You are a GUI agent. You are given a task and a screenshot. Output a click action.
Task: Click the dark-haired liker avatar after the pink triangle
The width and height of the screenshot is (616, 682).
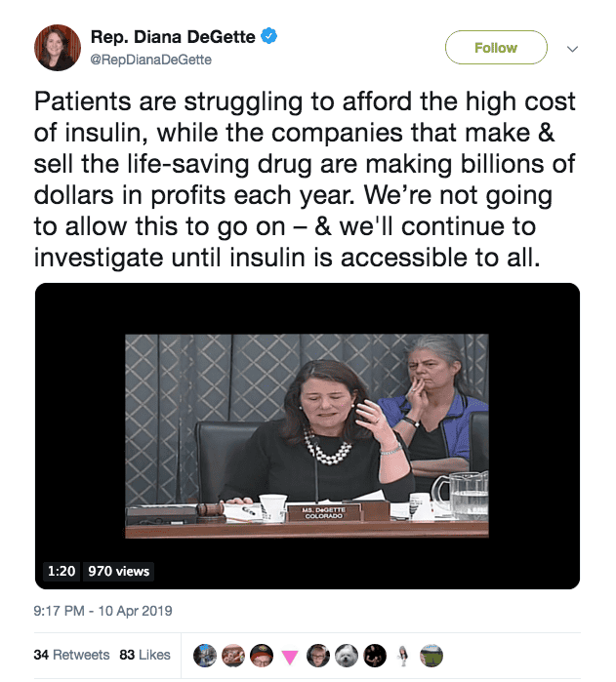click(318, 655)
